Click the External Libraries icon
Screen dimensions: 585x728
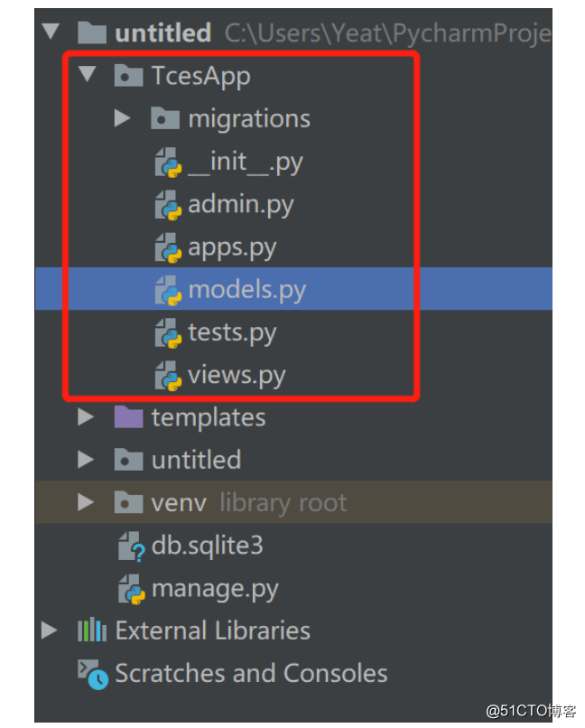[90, 630]
